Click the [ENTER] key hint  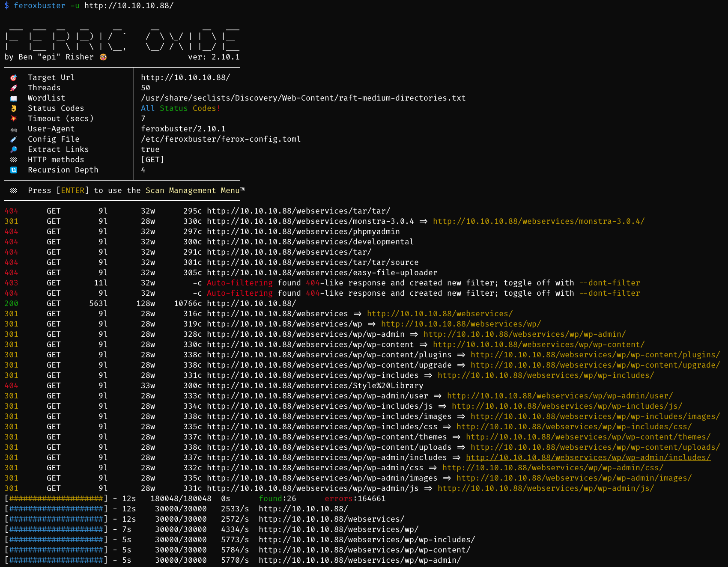(73, 190)
